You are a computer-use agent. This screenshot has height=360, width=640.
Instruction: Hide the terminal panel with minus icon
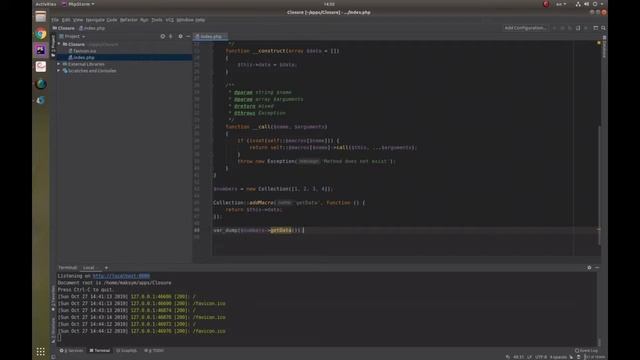pyautogui.click(x=597, y=268)
